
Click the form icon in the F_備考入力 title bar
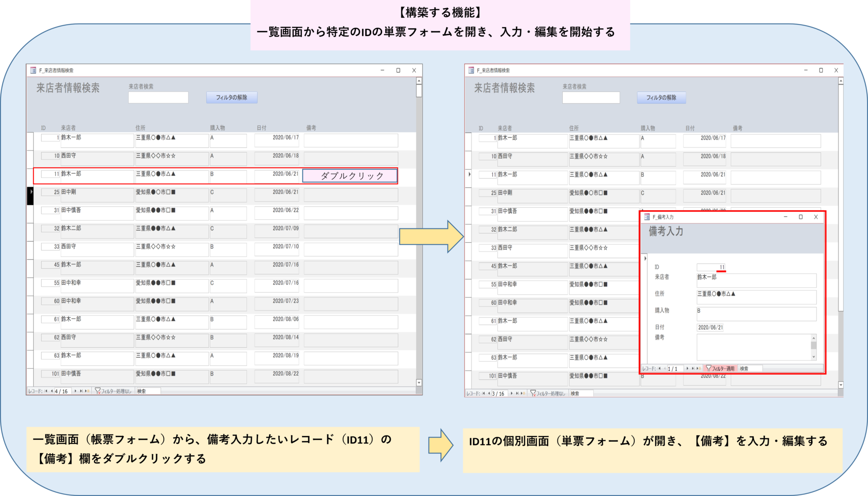tap(648, 217)
